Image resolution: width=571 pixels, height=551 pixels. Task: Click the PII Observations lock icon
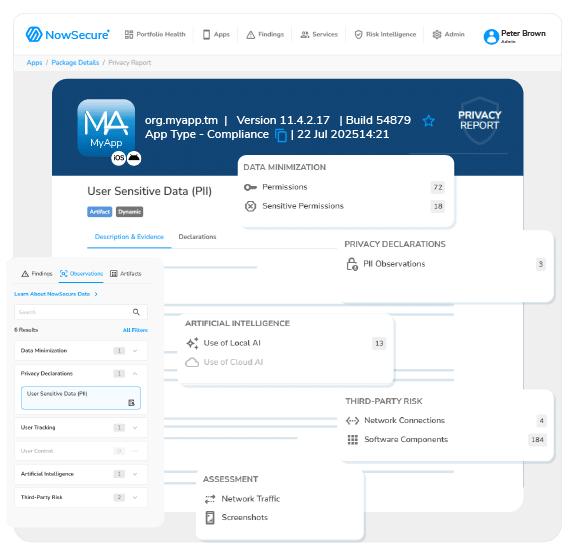[352, 264]
